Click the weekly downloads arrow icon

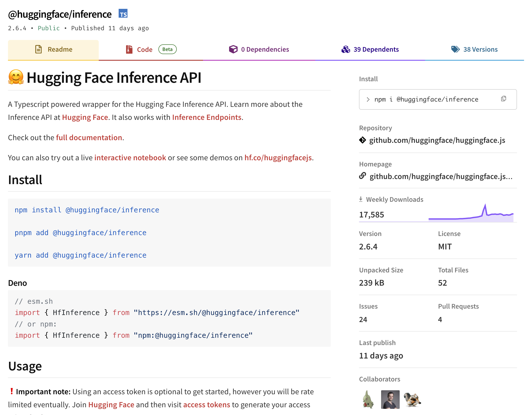(x=361, y=199)
